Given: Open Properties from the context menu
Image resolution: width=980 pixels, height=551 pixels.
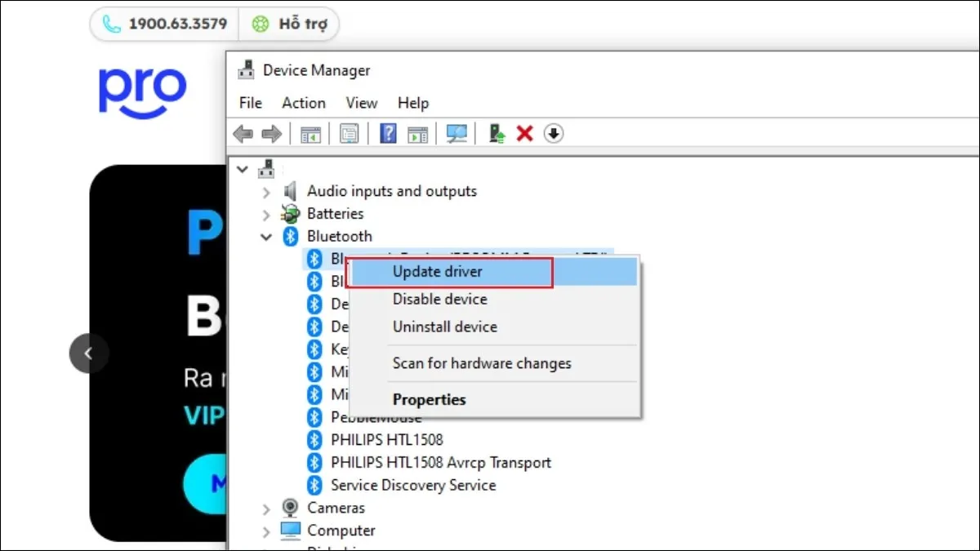Looking at the screenshot, I should (x=429, y=399).
